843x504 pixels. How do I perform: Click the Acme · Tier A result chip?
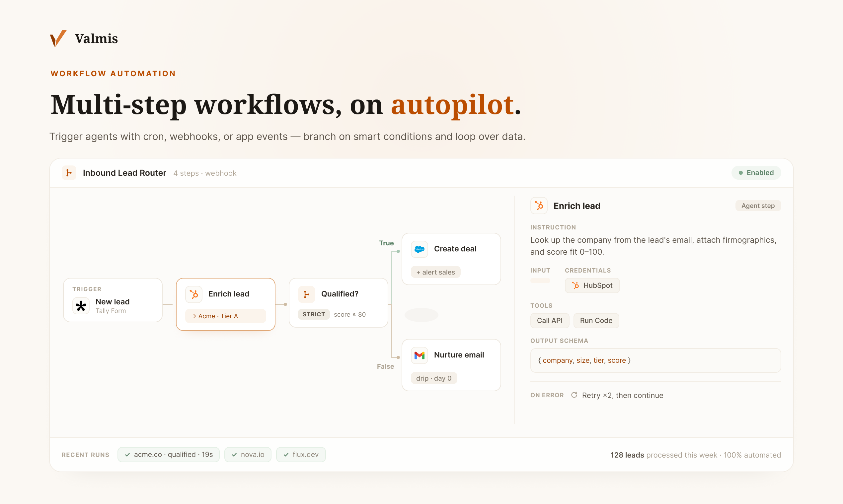(226, 316)
